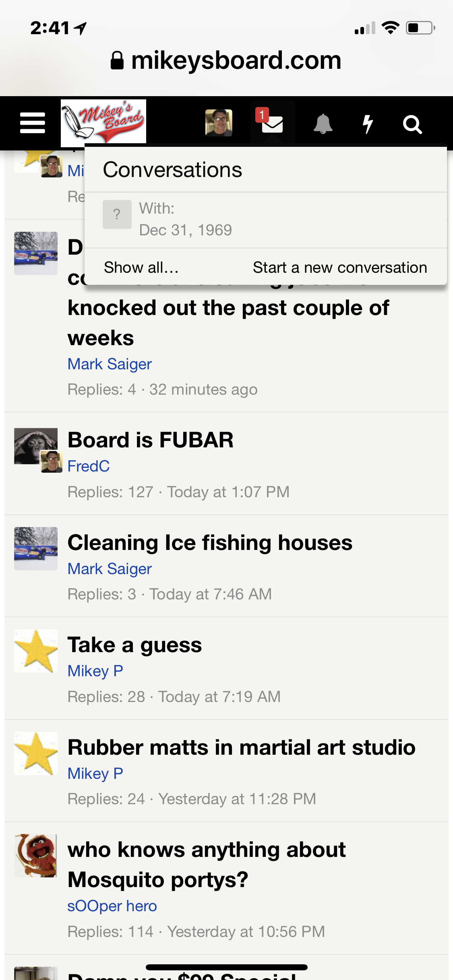Tap the lightning bolt what's new icon

[367, 124]
